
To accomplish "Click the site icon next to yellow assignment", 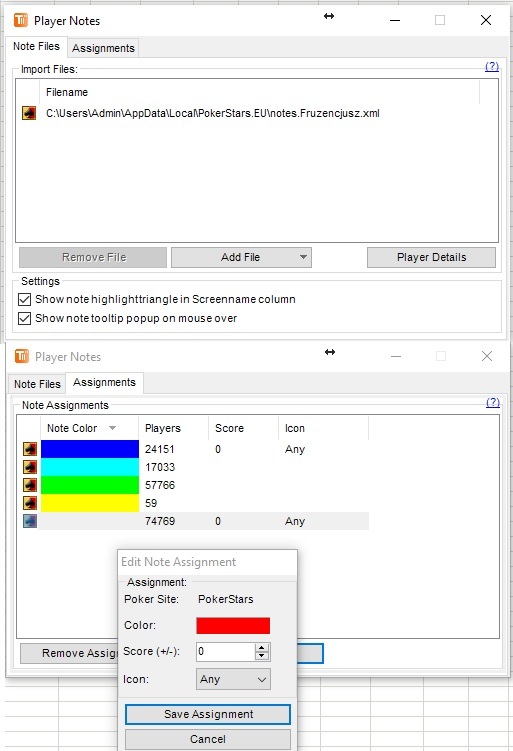I will click(30, 503).
